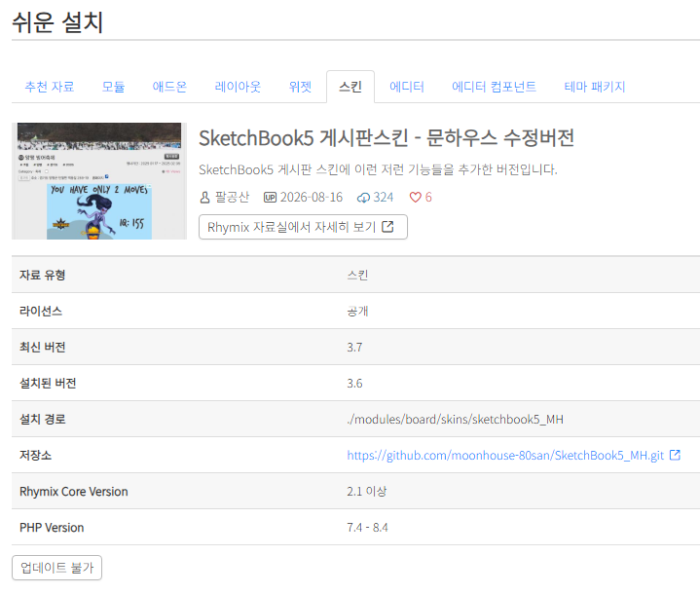The width and height of the screenshot is (700, 593).
Task: Click the SketchBook5 skin preview thumbnail
Action: [99, 181]
